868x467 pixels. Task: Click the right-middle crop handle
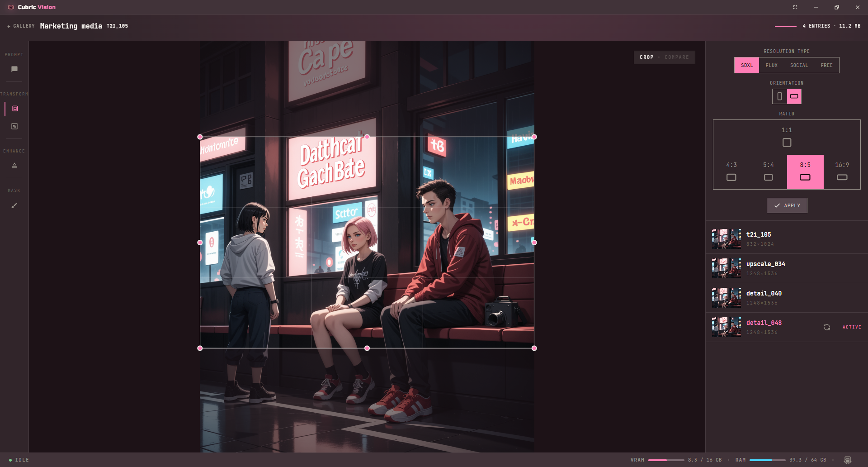click(x=534, y=243)
